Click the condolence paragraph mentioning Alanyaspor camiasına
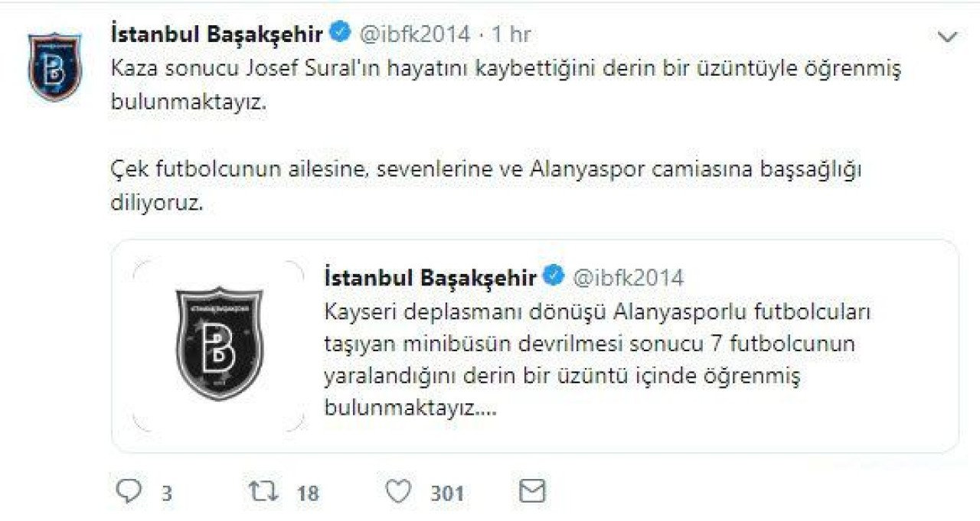 486,187
